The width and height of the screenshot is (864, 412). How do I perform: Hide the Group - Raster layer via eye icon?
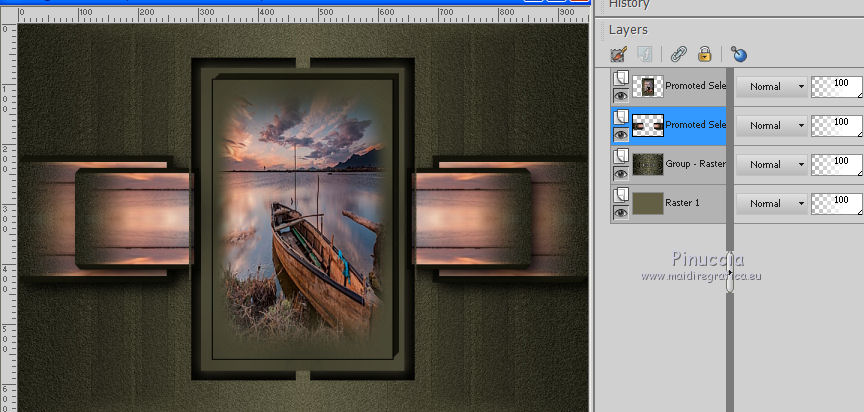click(x=621, y=174)
